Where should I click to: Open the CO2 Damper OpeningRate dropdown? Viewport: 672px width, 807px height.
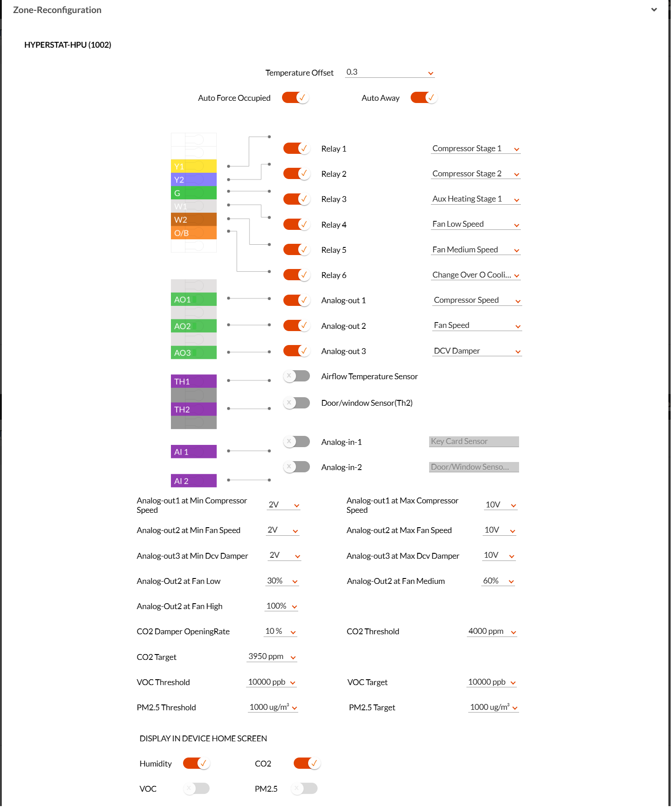(281, 632)
